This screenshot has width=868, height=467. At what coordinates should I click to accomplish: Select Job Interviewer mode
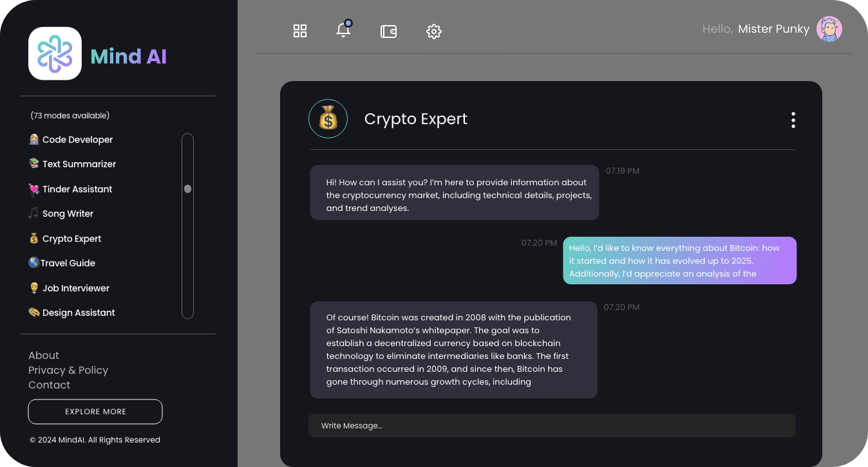69,288
